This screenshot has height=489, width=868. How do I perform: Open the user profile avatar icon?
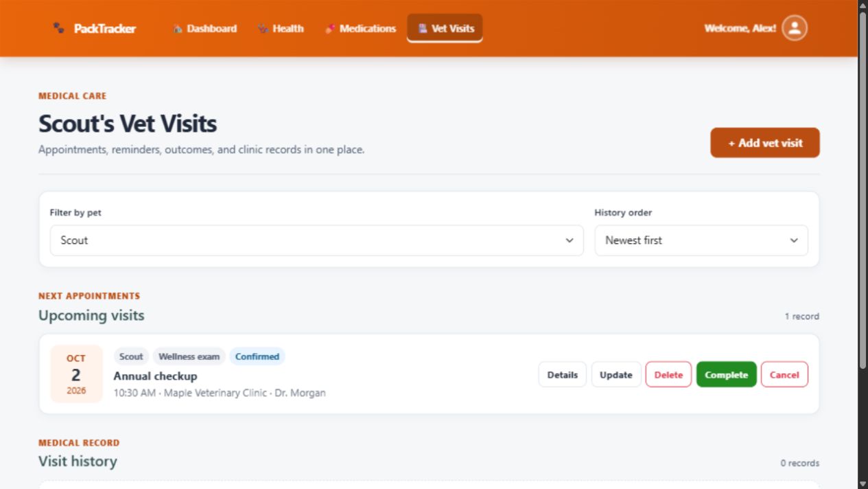(x=795, y=28)
